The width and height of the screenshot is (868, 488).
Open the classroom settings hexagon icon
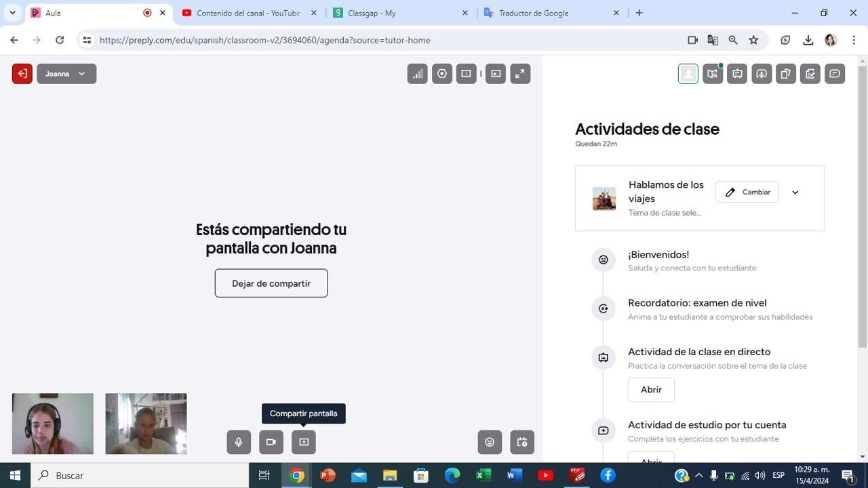click(442, 74)
